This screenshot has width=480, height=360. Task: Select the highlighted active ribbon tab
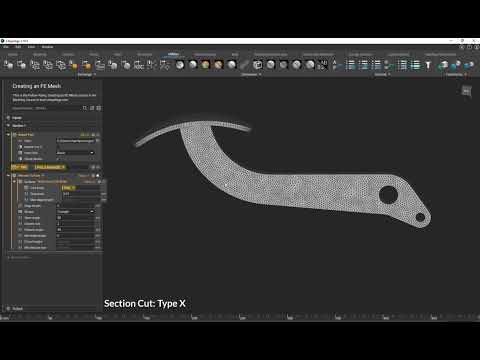(x=173, y=54)
